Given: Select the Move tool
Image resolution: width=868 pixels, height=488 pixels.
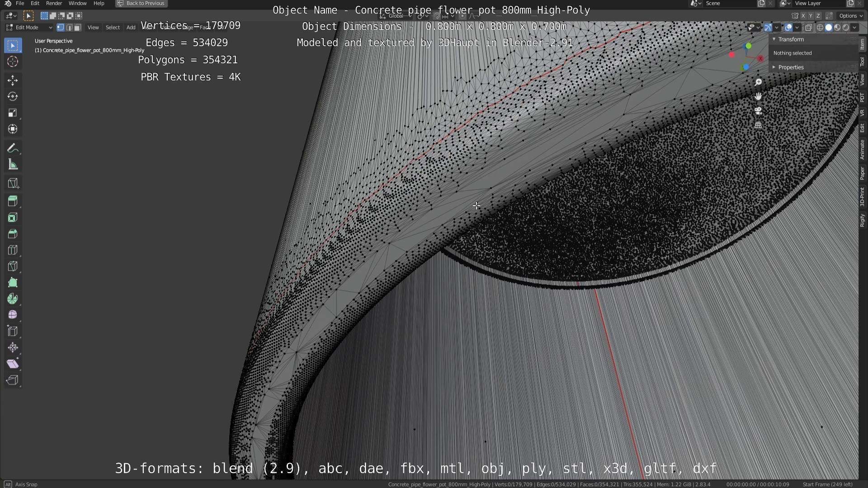Looking at the screenshot, I should click(13, 80).
